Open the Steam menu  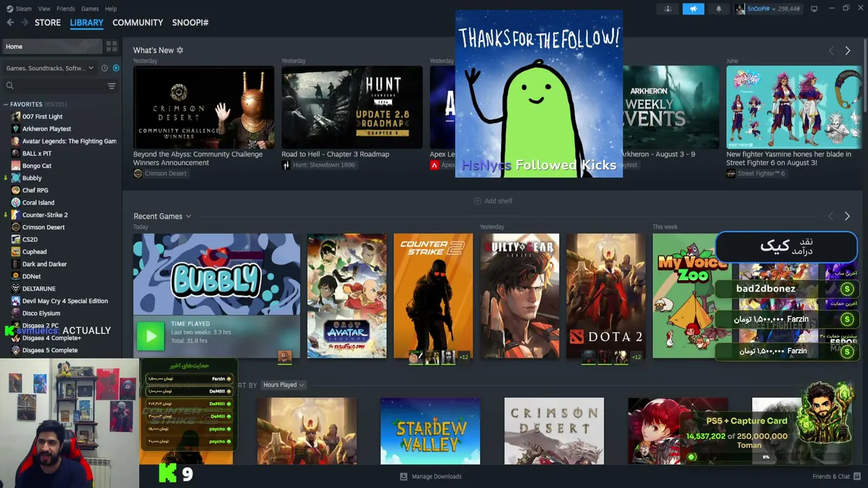[x=24, y=9]
